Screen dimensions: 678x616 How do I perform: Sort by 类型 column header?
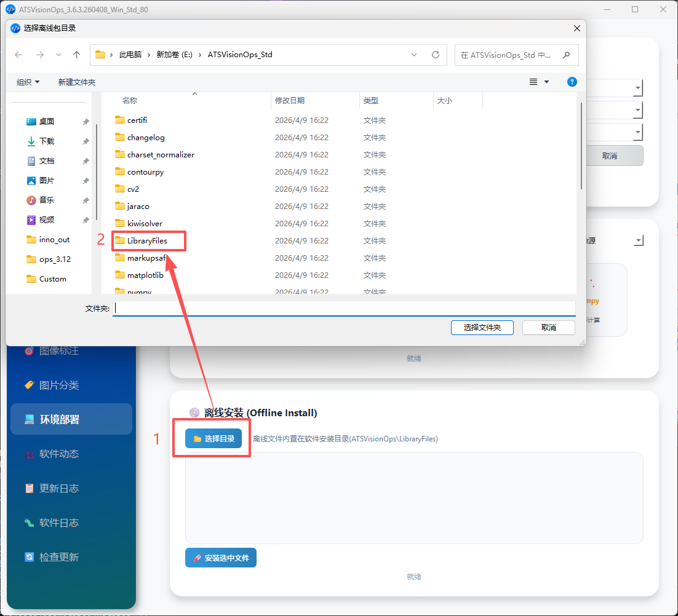click(370, 101)
